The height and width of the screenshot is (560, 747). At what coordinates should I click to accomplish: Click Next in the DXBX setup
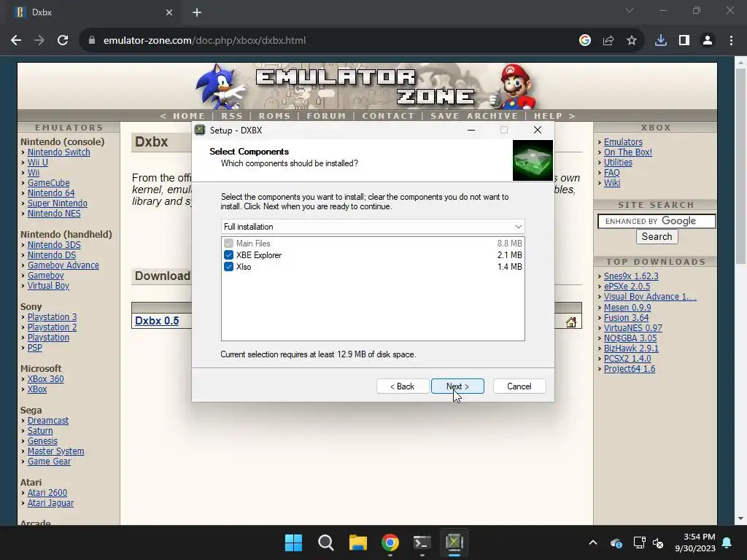tap(457, 386)
